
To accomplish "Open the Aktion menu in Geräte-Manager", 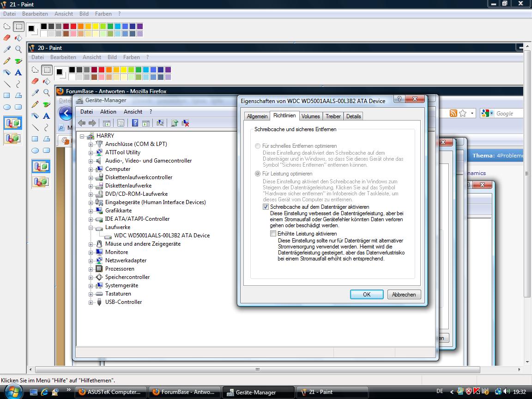I will (108, 112).
